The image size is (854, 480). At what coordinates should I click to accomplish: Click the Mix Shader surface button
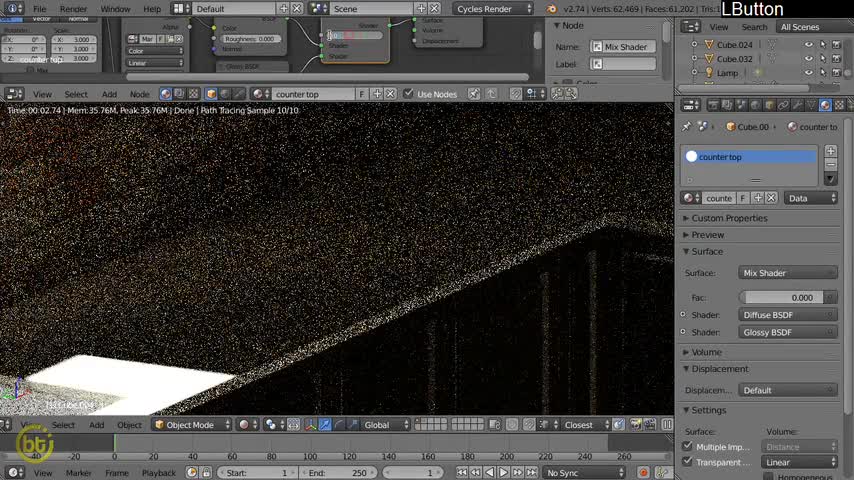[x=788, y=273]
